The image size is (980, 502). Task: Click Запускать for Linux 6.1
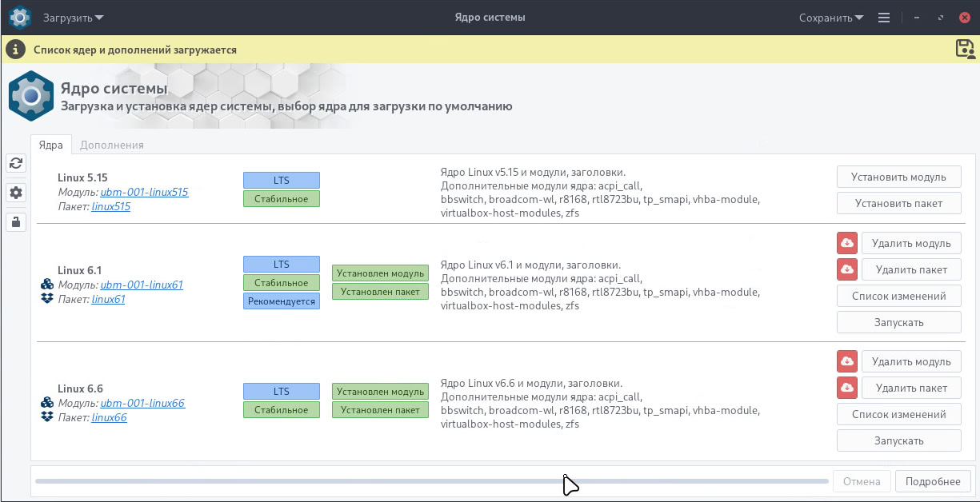tap(899, 322)
